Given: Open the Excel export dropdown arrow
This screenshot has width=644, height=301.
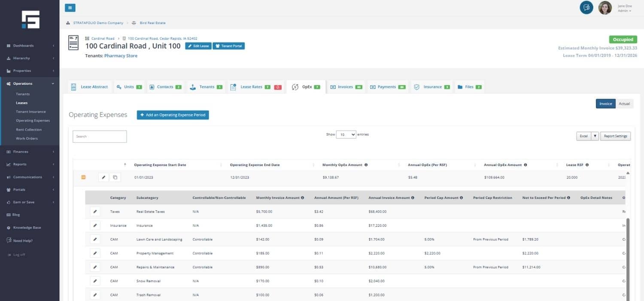Looking at the screenshot, I should pyautogui.click(x=595, y=136).
